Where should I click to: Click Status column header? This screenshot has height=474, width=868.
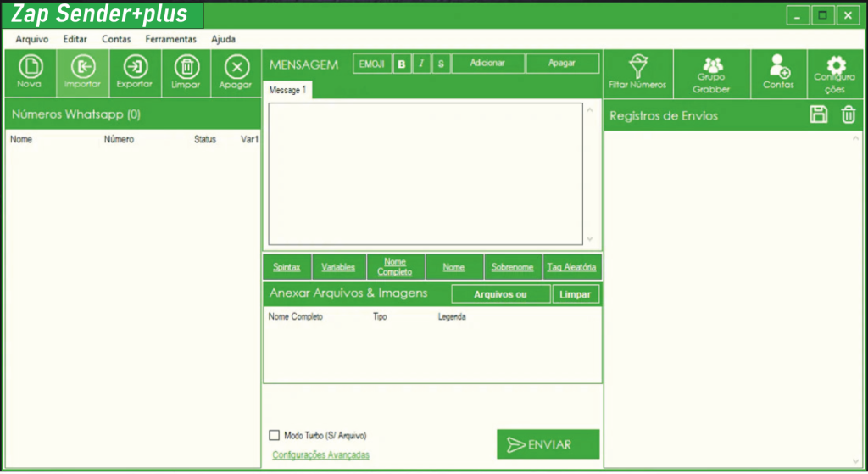[205, 140]
